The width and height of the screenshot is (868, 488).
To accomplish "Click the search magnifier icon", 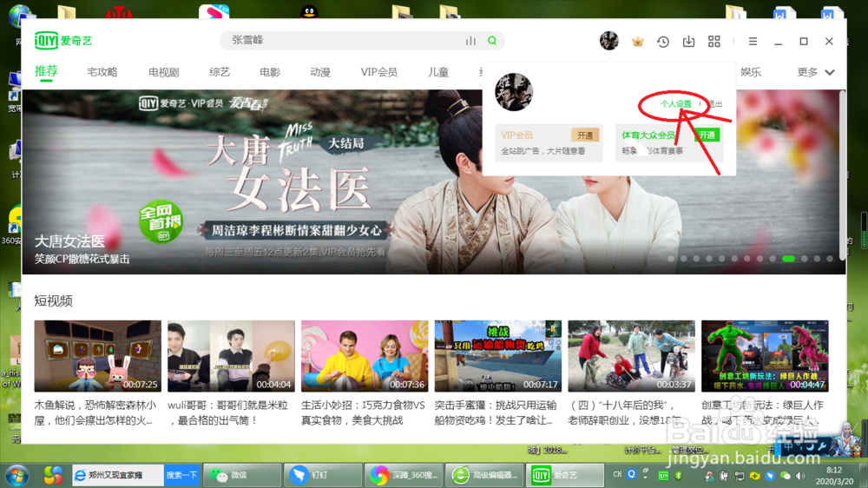I will 492,41.
